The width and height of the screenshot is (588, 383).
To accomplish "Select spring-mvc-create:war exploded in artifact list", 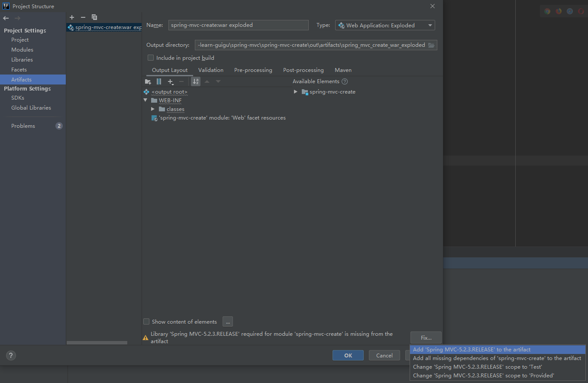I will tap(104, 27).
